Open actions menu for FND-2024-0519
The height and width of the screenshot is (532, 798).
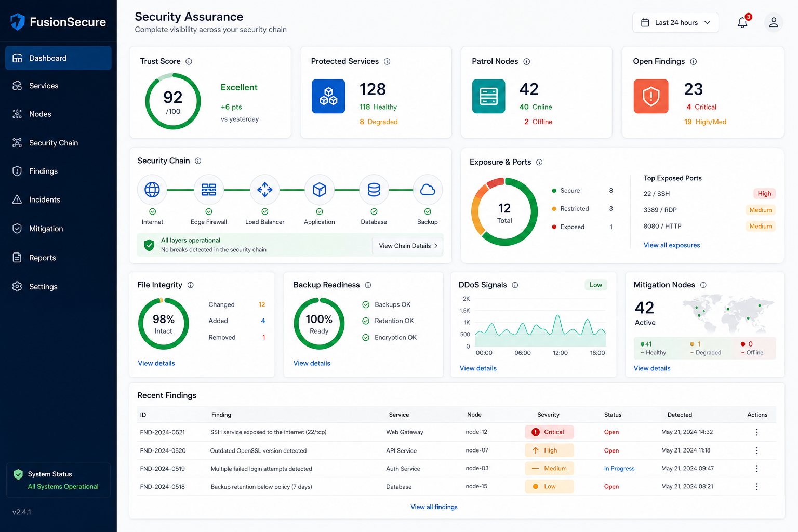pyautogui.click(x=757, y=469)
